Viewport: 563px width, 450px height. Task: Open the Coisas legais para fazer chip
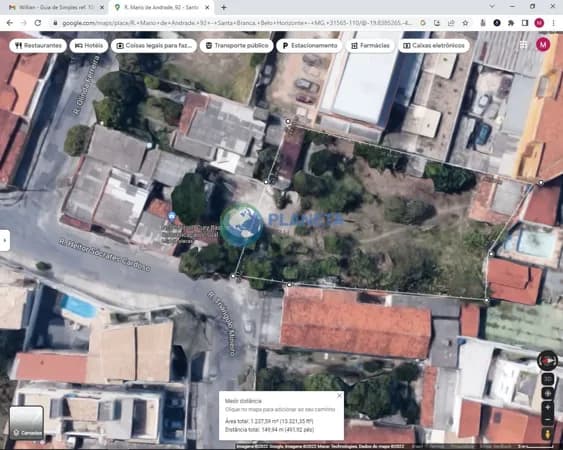(154, 46)
